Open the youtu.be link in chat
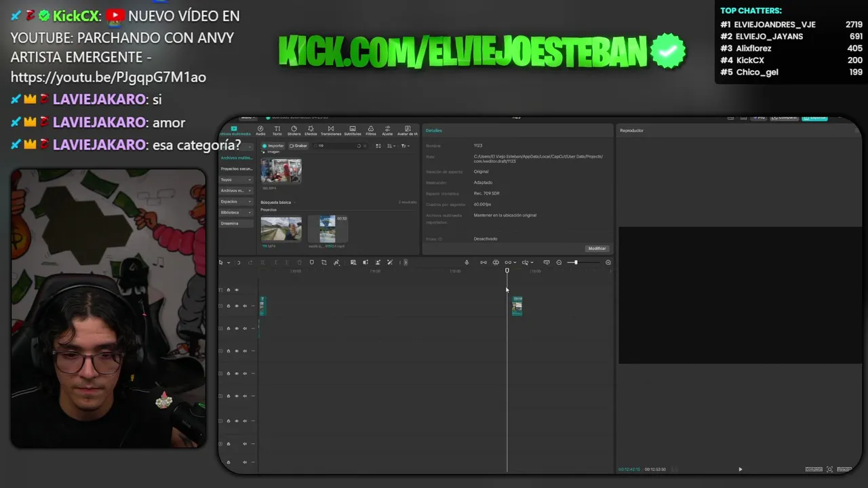The height and width of the screenshot is (488, 868). (108, 77)
